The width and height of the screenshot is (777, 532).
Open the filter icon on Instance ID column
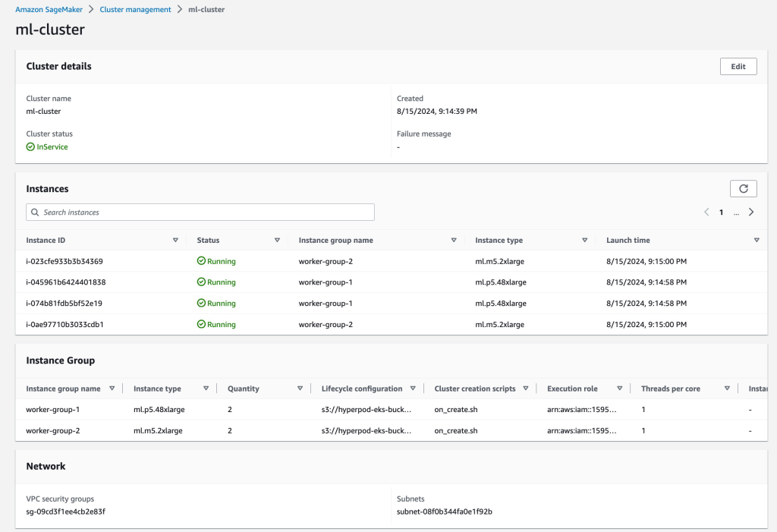tap(175, 240)
